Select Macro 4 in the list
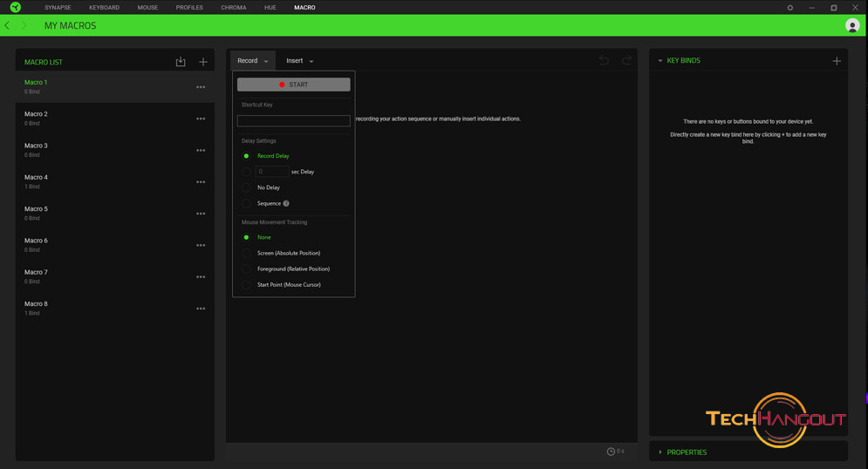Viewport: 868px width, 469px height. pyautogui.click(x=115, y=181)
